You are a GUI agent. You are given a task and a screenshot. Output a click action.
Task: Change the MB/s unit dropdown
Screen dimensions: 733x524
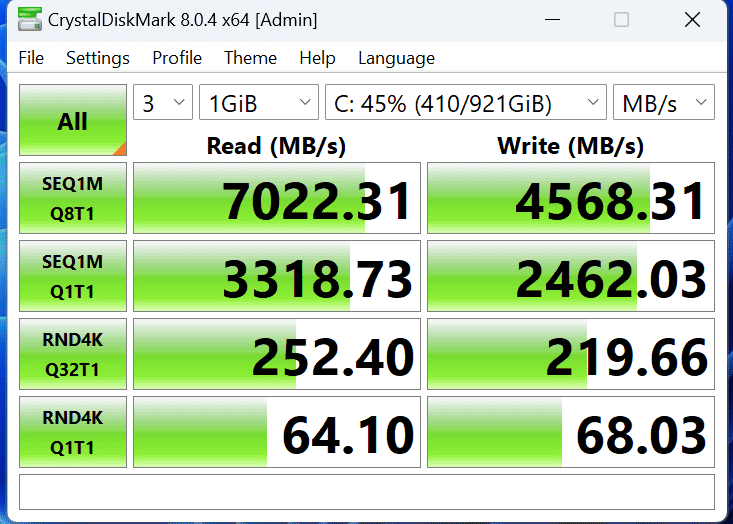tap(664, 102)
